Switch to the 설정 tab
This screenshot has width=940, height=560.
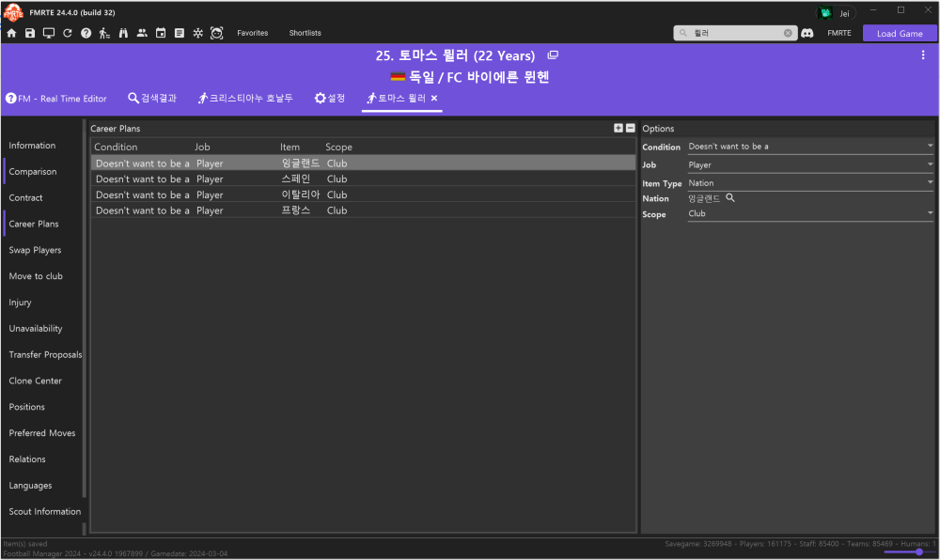click(x=330, y=99)
